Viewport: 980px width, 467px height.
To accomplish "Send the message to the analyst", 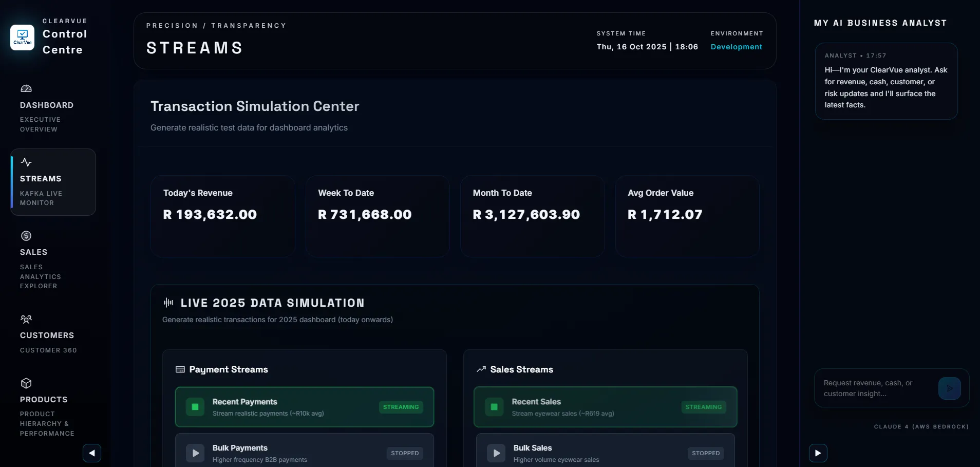I will coord(950,388).
